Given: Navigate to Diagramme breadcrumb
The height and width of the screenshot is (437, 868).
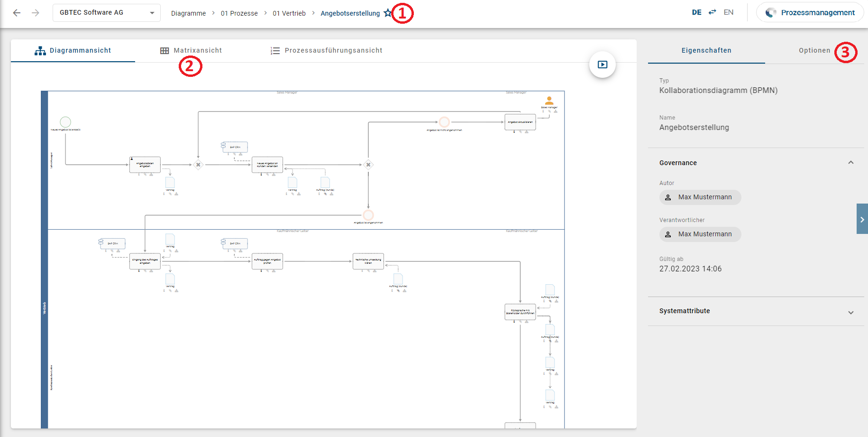Looking at the screenshot, I should (x=188, y=13).
